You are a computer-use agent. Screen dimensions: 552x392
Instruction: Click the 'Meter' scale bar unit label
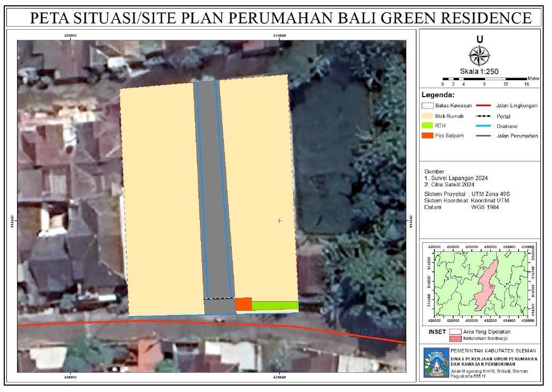pyautogui.click(x=533, y=79)
